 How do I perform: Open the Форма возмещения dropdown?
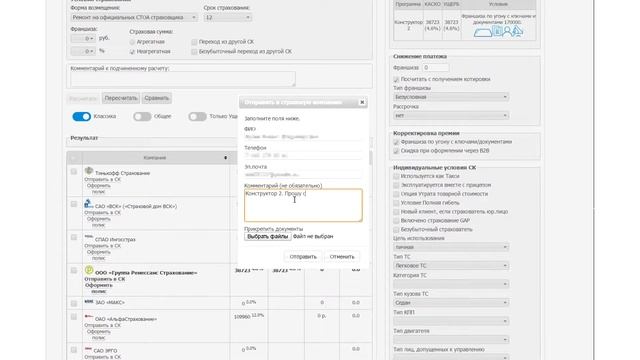pos(134,18)
